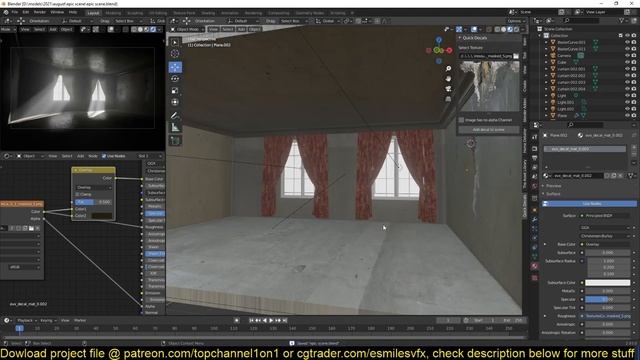Toggle Use Nodes checkbox in the node editor header

104,156
